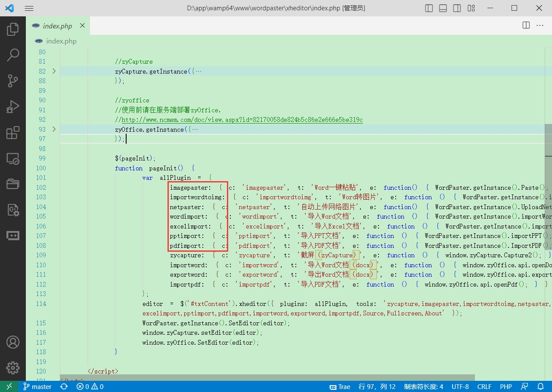Open the Source Control view
This screenshot has height=392, width=552.
click(13, 80)
